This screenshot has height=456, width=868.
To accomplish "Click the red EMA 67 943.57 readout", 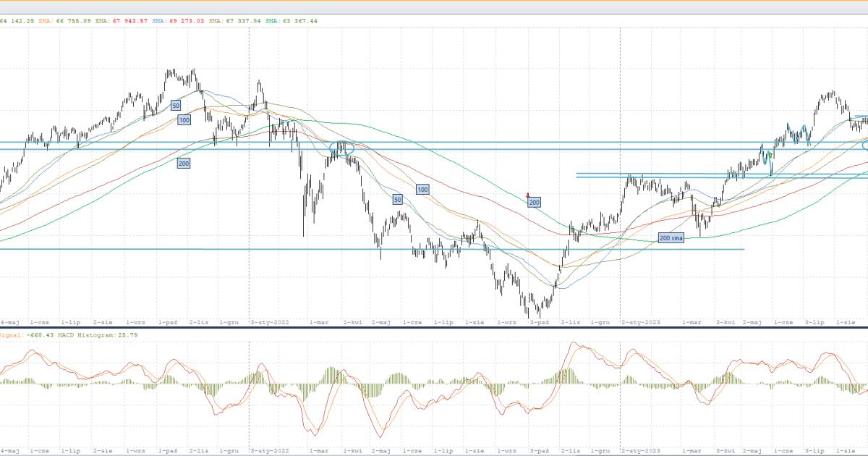I will tap(121, 21).
